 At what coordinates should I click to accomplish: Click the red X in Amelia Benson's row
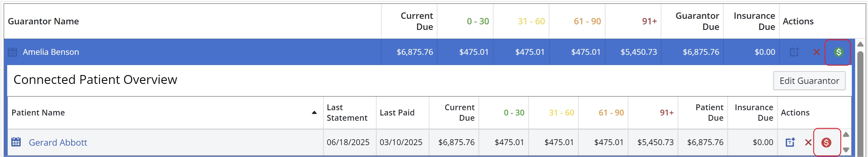(x=817, y=52)
